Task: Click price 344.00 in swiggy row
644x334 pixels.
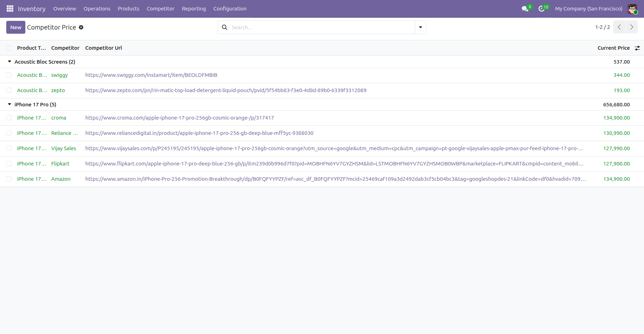Action: click(621, 75)
